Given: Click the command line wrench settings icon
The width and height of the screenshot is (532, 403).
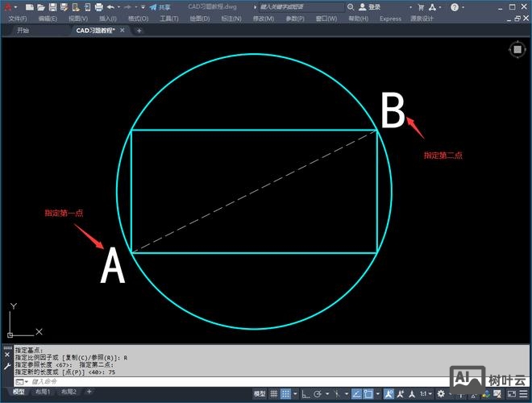Looking at the screenshot, I should tap(7, 366).
